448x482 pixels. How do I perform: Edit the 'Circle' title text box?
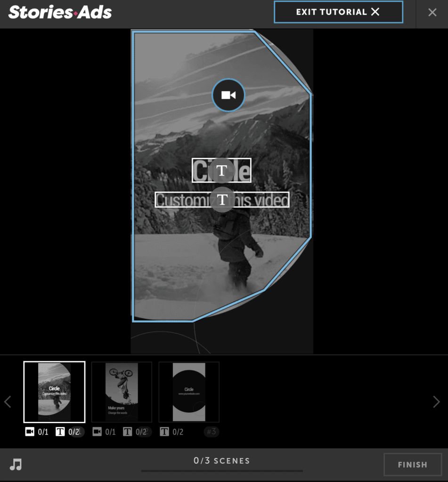(221, 170)
